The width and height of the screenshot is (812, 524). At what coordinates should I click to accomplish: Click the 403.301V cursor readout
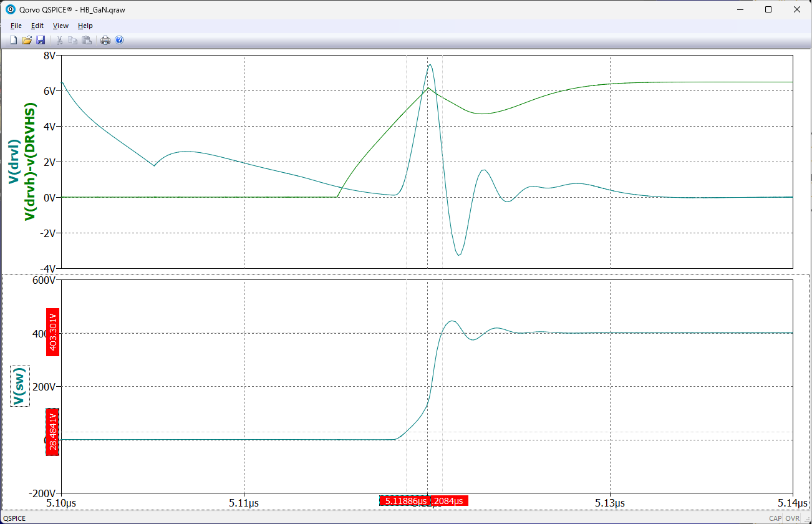53,332
